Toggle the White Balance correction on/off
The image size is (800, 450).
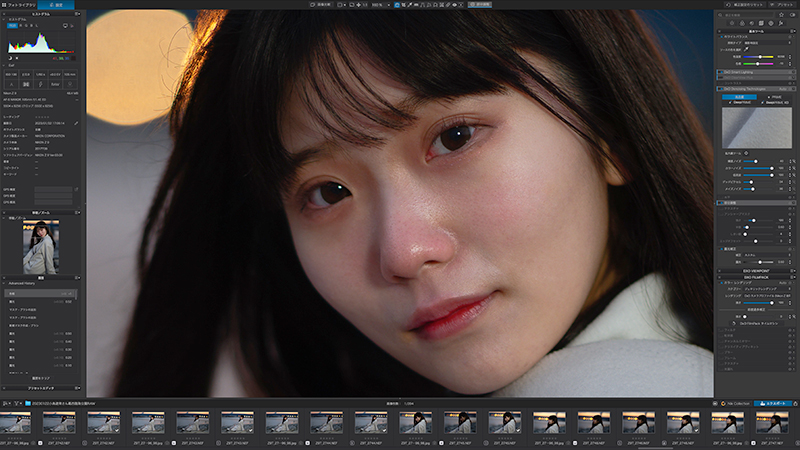coord(721,37)
